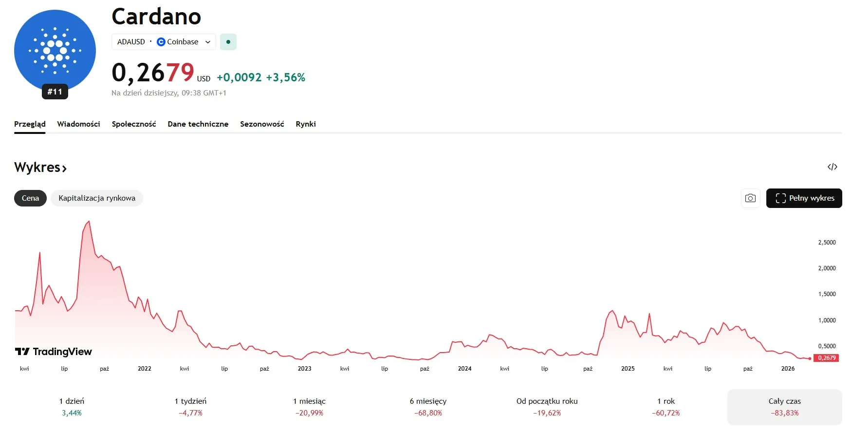Switch to the Dane techniczne tab

point(198,124)
